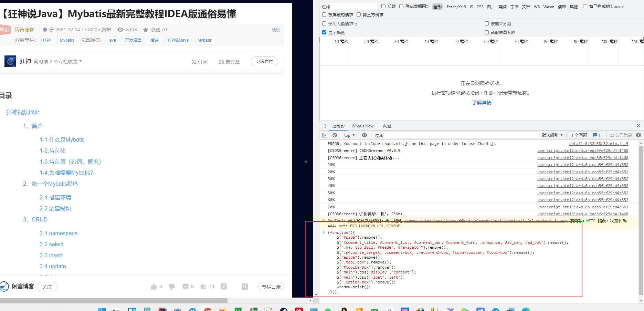This screenshot has width=644, height=311.
Task: Enable 隐藏数据网址 checkbox
Action: [401, 6]
